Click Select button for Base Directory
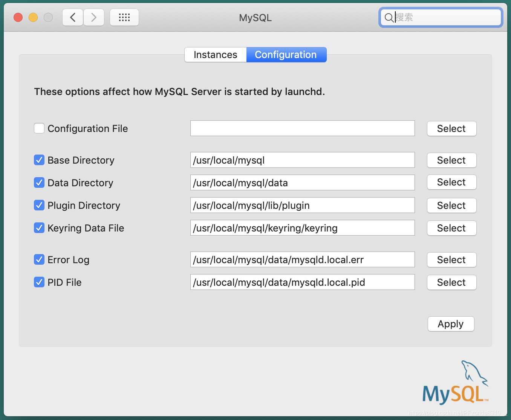The width and height of the screenshot is (511, 420). pos(451,160)
